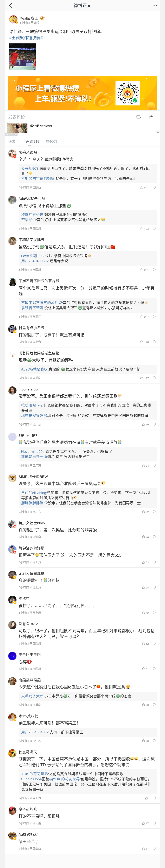The image size is (165, 868).
Task: Open the badminton match photo thumbnail
Action: click(x=23, y=56)
